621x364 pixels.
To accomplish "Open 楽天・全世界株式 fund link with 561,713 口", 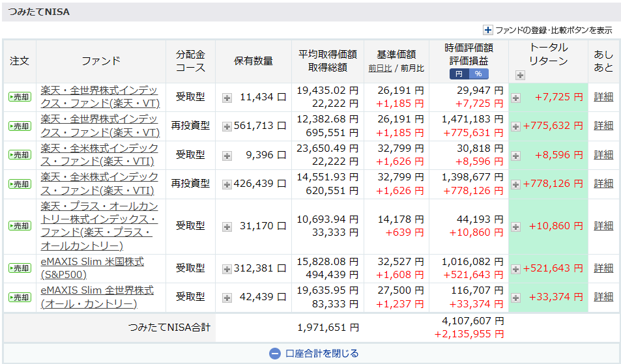I will pyautogui.click(x=100, y=126).
